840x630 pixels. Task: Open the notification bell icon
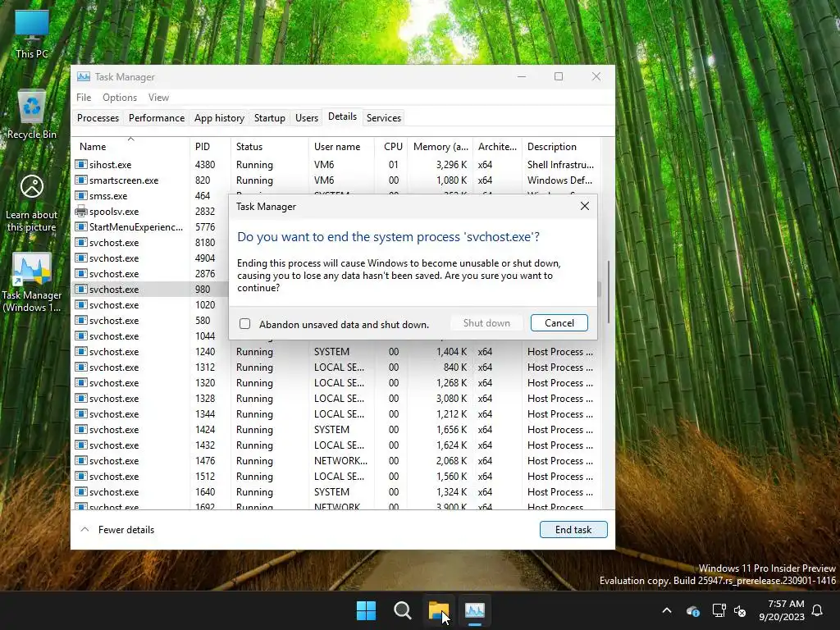(x=818, y=610)
